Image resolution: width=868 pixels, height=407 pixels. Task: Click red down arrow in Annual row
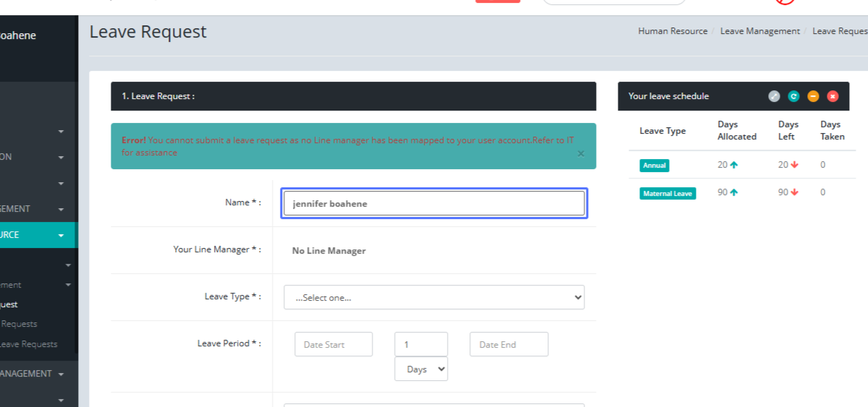(794, 165)
